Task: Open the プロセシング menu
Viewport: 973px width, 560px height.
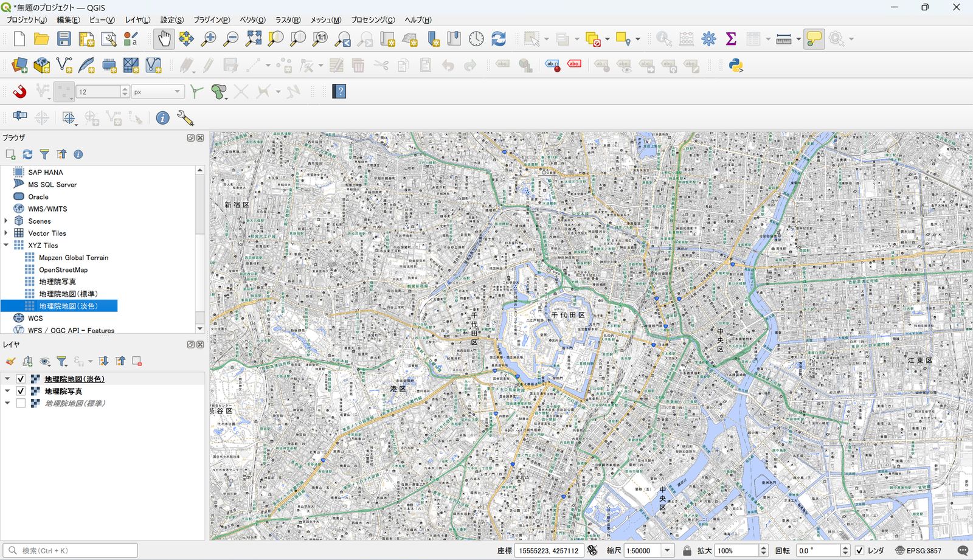Action: pos(373,20)
